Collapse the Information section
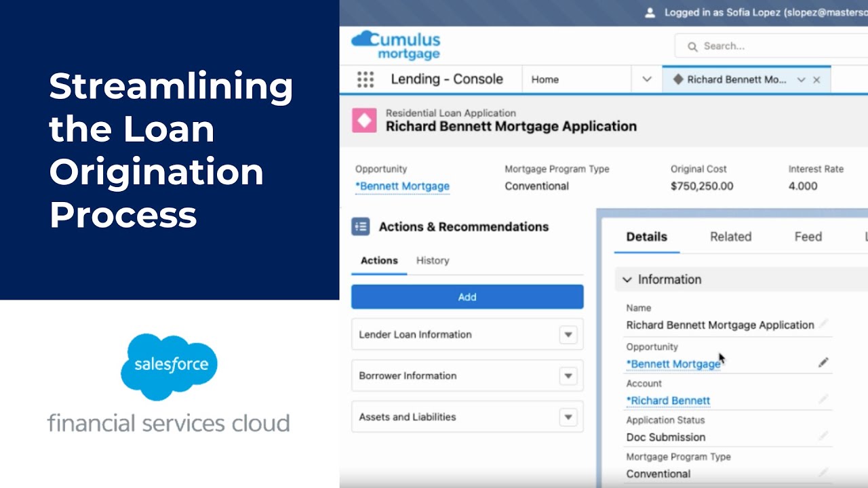This screenshot has width=868, height=488. (627, 279)
